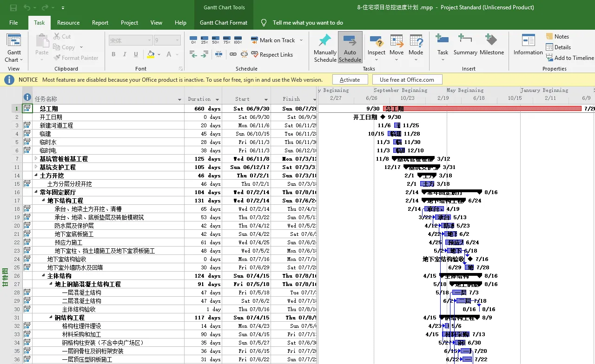Set task to 50% complete
Image resolution: width=595 pixels, height=364 pixels.
click(x=216, y=40)
